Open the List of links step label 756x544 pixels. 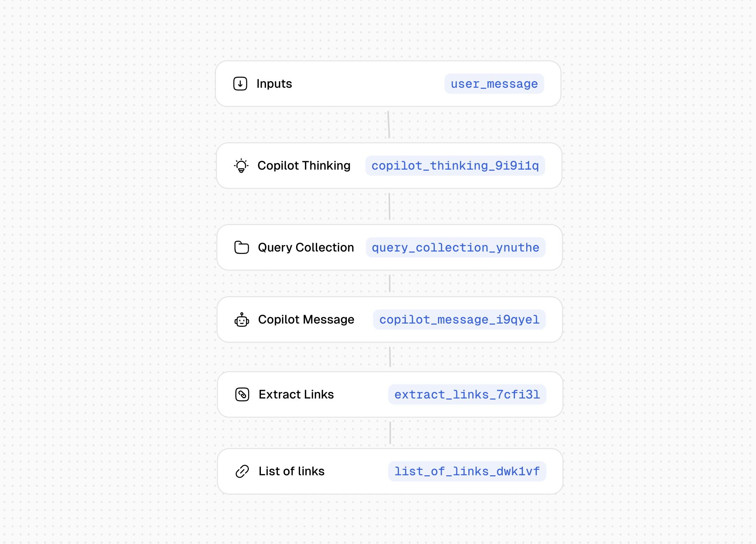(x=292, y=471)
